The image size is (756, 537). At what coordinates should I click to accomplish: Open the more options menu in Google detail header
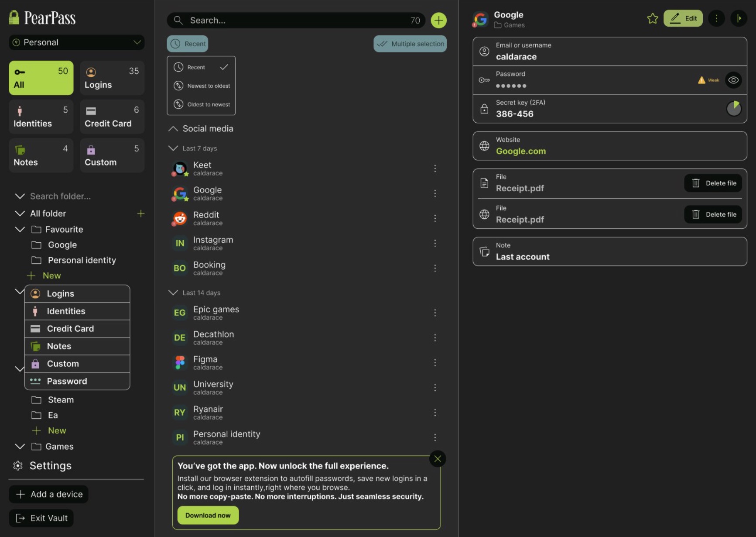[716, 18]
